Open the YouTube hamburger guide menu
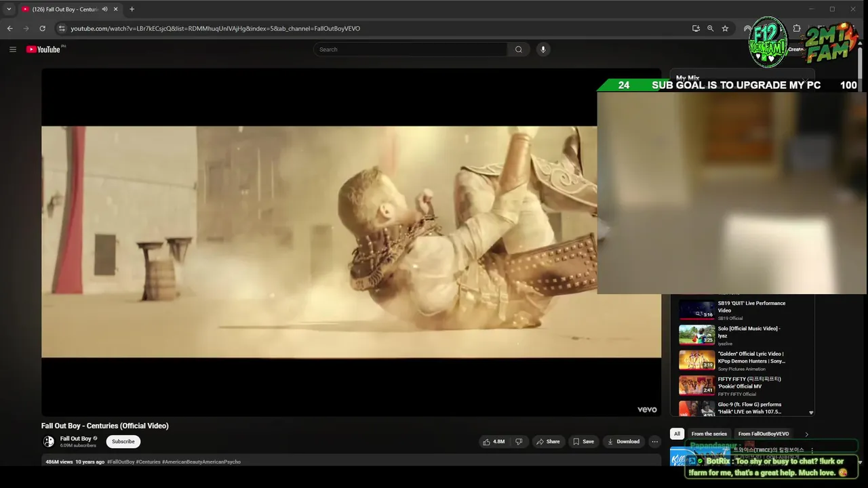Image resolution: width=868 pixels, height=488 pixels. 12,49
